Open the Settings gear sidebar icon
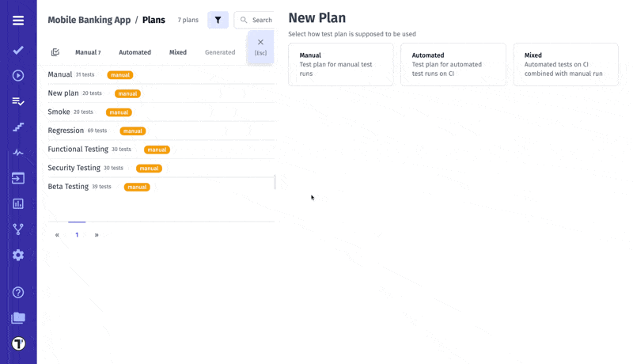The height and width of the screenshot is (364, 633). (18, 255)
